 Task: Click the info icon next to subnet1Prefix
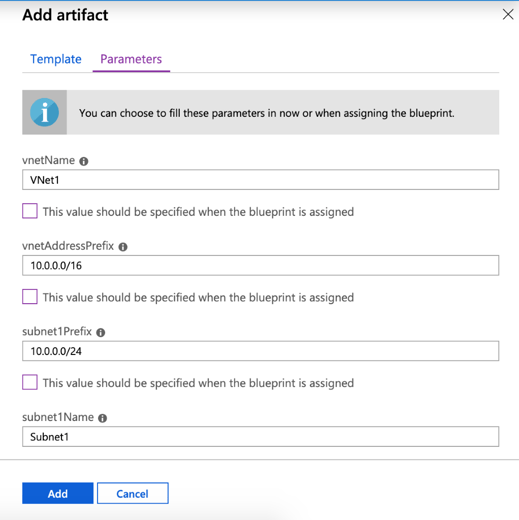[x=101, y=332]
